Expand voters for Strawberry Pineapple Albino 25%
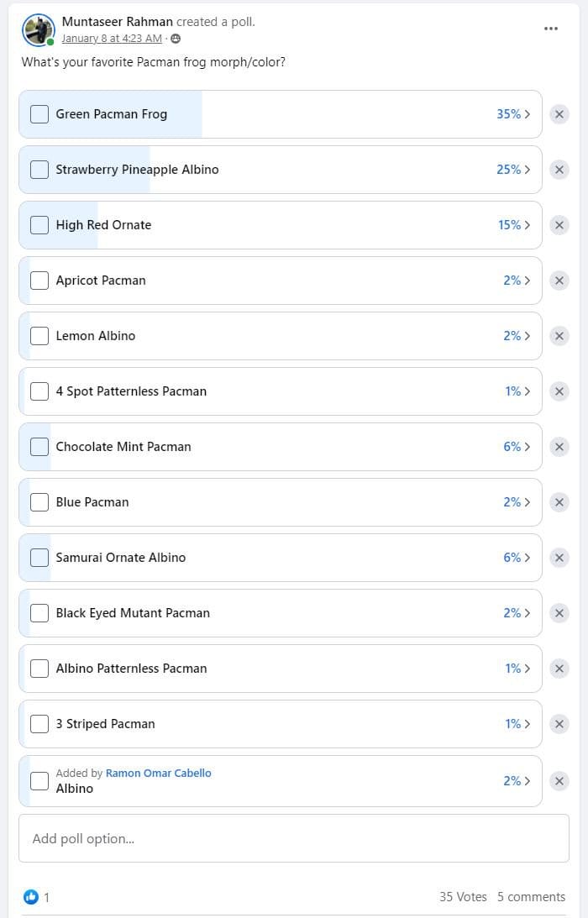Image resolution: width=588 pixels, height=918 pixels. 513,170
